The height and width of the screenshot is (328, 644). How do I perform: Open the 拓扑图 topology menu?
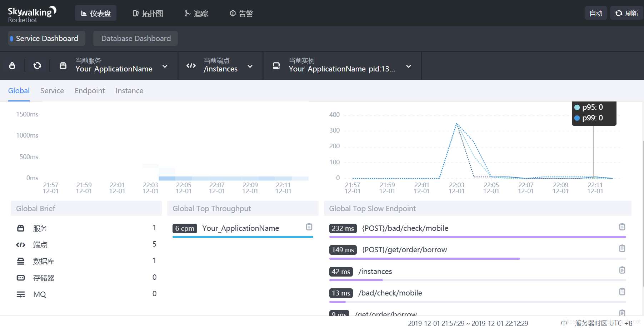[x=148, y=13]
